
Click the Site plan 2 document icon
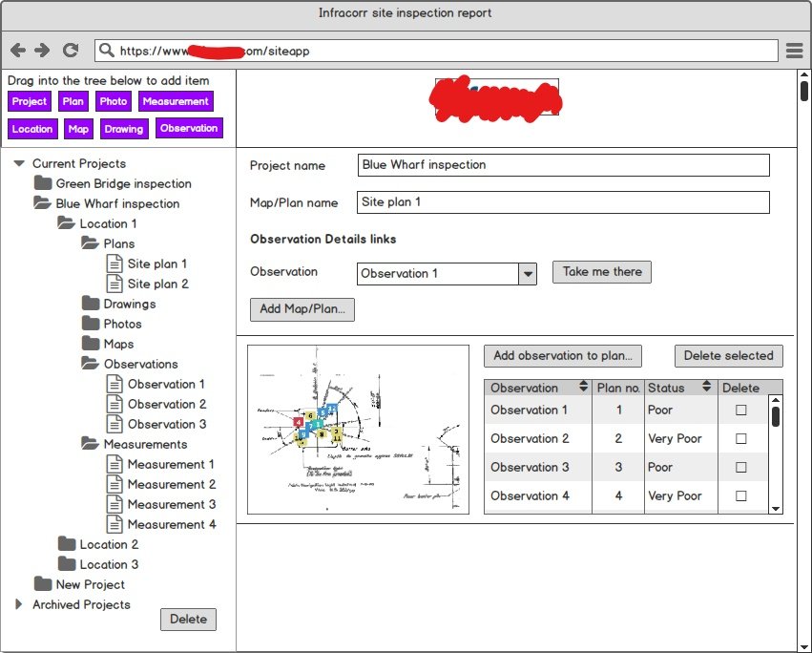(115, 284)
